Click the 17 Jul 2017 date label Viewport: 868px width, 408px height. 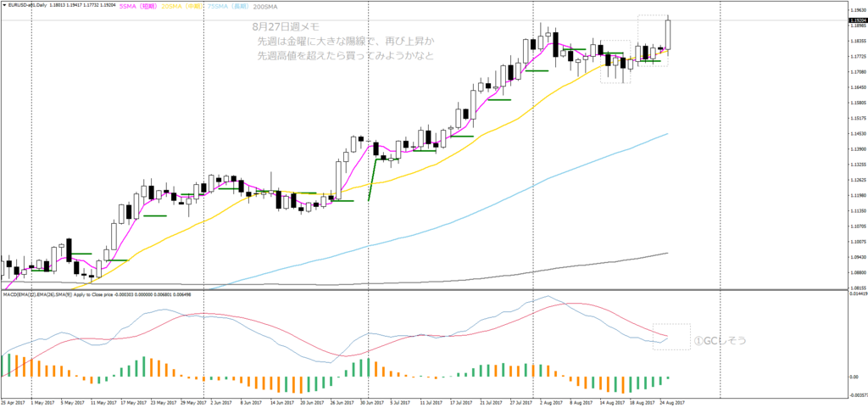[x=460, y=403]
